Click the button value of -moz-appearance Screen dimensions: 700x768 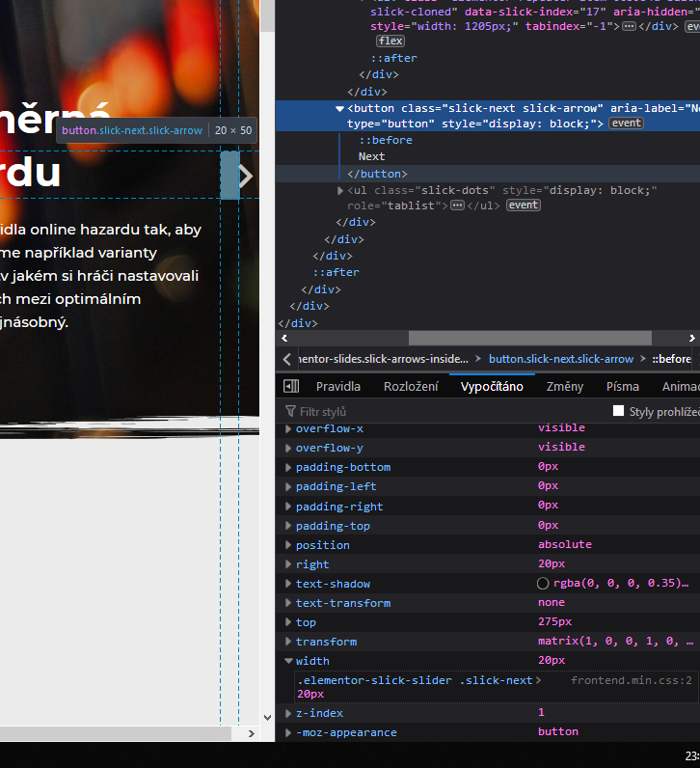tap(558, 731)
